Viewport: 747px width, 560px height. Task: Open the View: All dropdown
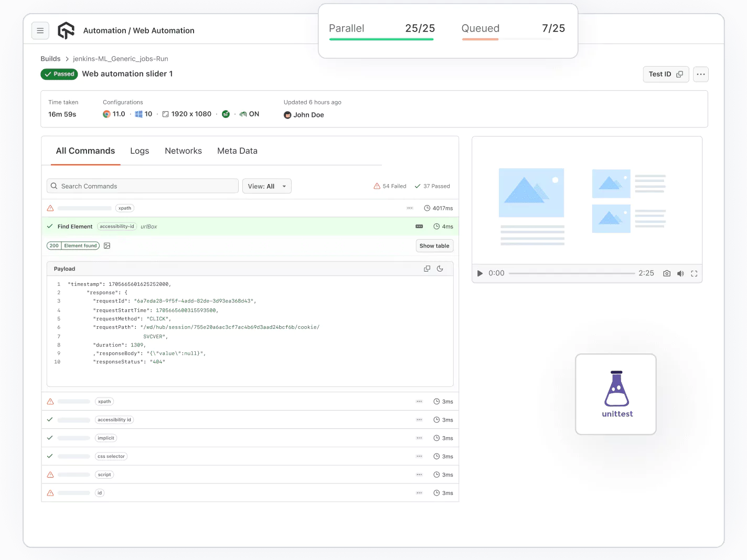coord(266,186)
